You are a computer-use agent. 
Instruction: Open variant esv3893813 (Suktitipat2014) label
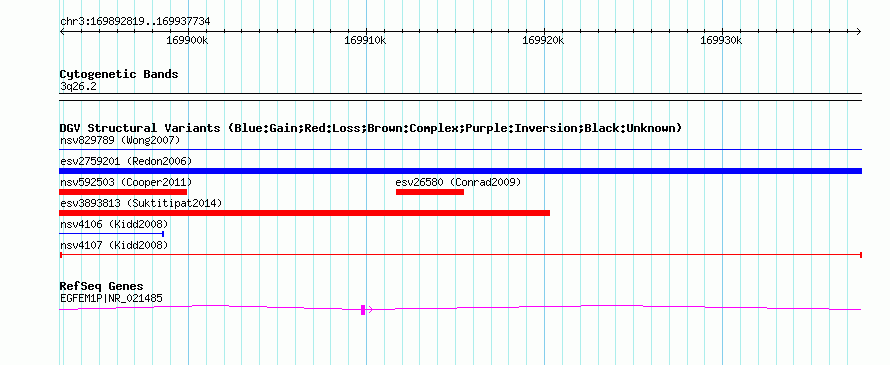coord(141,203)
